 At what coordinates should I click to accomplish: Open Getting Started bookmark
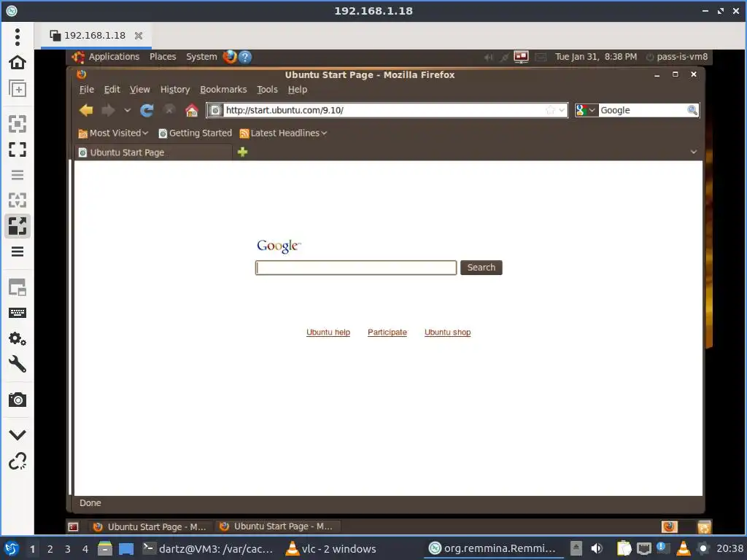coord(196,133)
